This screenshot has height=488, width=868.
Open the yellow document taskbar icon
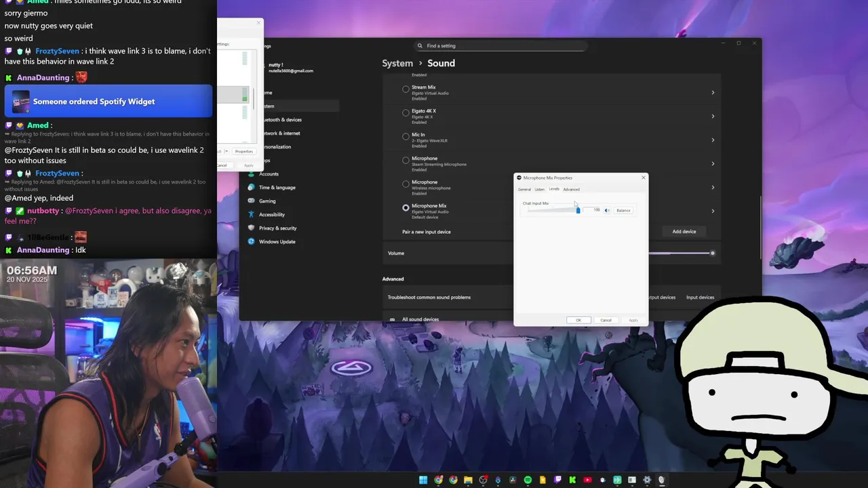542,480
